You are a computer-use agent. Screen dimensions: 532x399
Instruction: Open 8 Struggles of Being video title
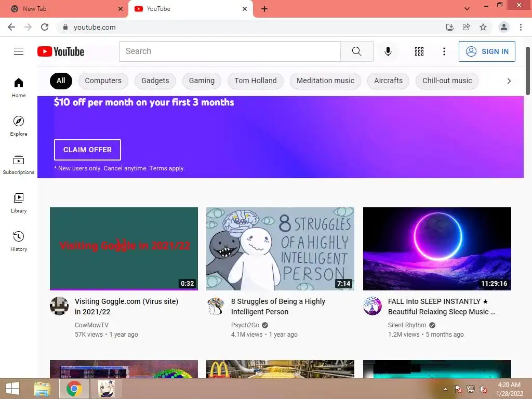(278, 307)
